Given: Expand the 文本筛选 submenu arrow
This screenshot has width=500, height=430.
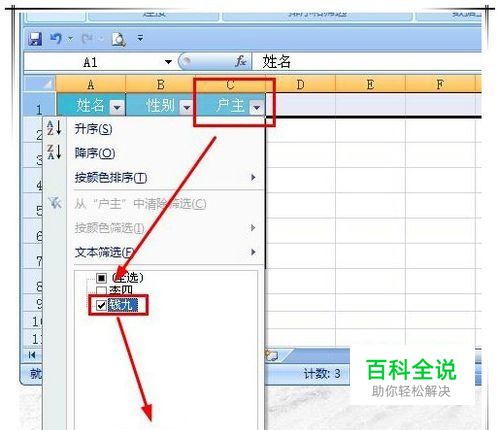Looking at the screenshot, I should tap(253, 252).
